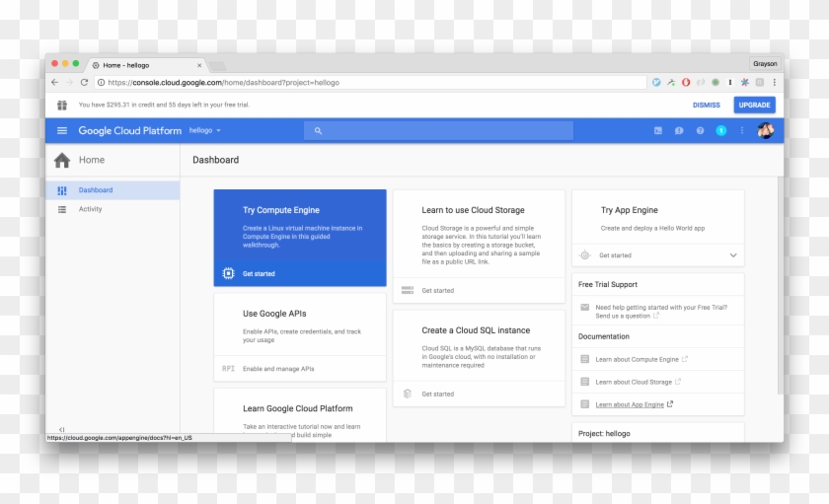Click the UPGRADE button

click(x=754, y=105)
